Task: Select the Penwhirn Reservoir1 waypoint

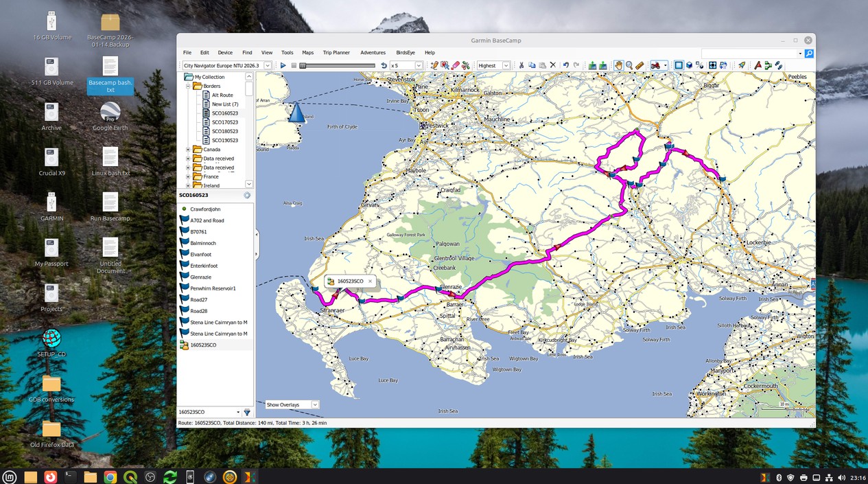Action: click(x=213, y=288)
